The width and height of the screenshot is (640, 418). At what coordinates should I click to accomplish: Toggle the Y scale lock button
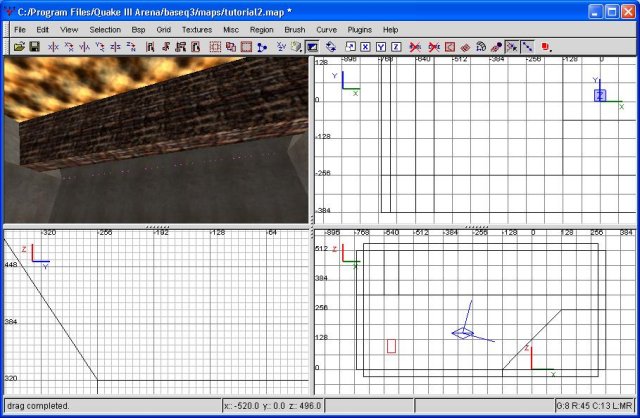[x=381, y=47]
